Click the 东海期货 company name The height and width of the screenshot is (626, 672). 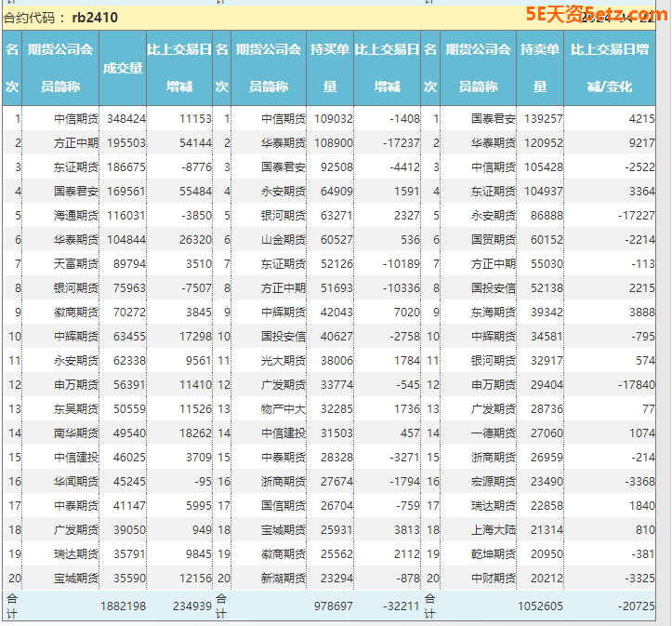[493, 313]
